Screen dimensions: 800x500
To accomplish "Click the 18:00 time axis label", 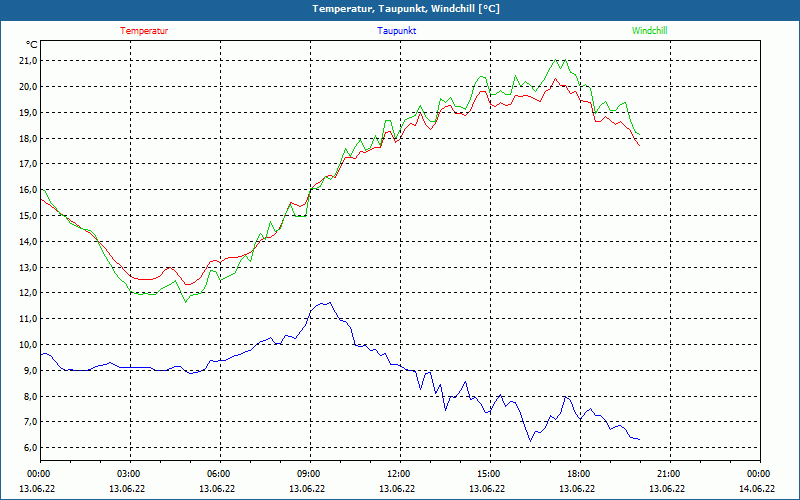I will [x=579, y=474].
